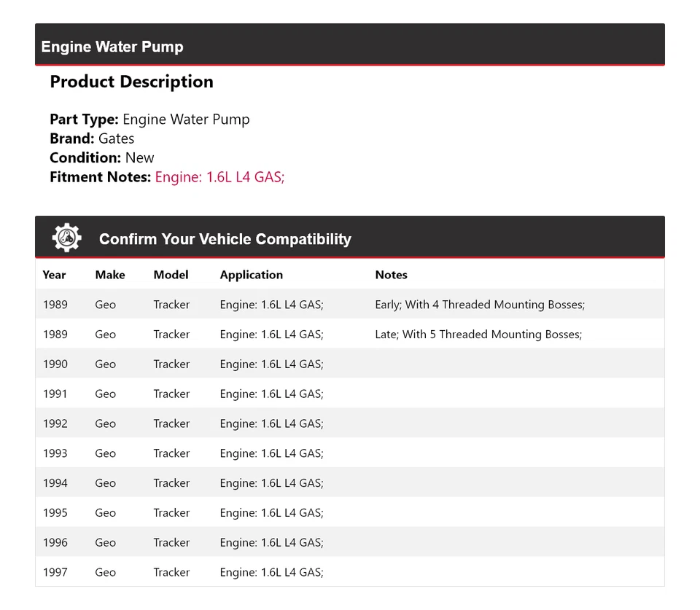Image resolution: width=700 pixels, height=610 pixels.
Task: Click the Part Type line
Action: click(149, 120)
